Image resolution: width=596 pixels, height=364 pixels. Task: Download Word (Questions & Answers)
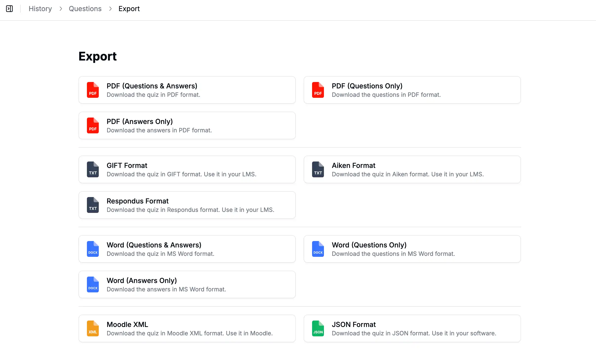[187, 249]
